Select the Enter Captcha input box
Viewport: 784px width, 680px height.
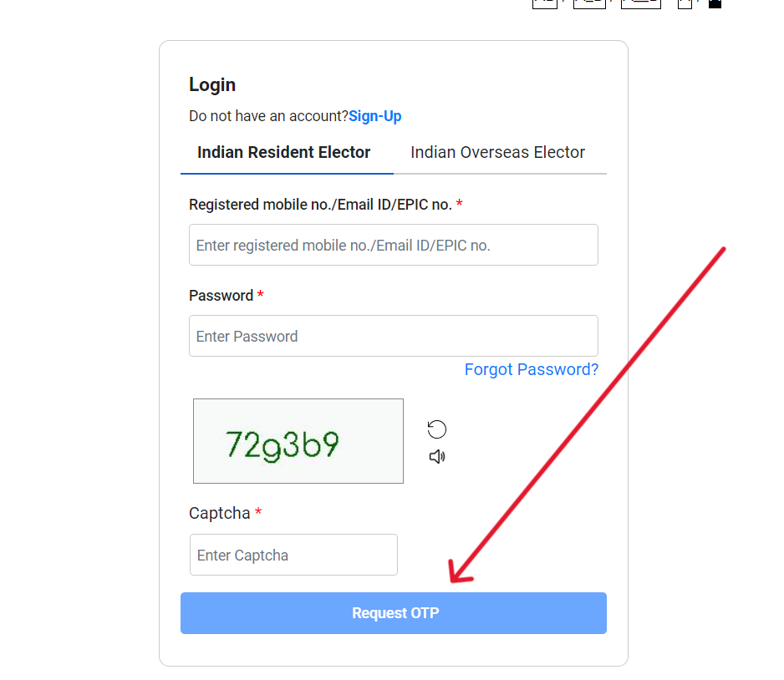[x=293, y=555]
